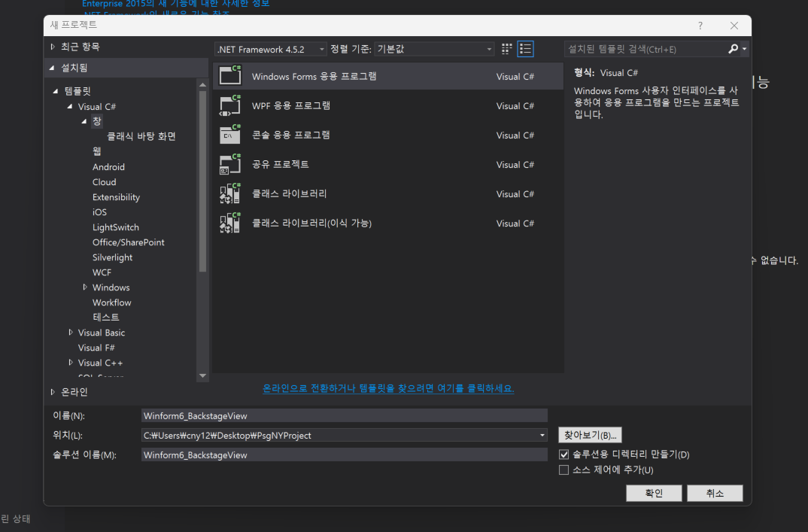Select the Windows Forms application template icon

pos(229,76)
